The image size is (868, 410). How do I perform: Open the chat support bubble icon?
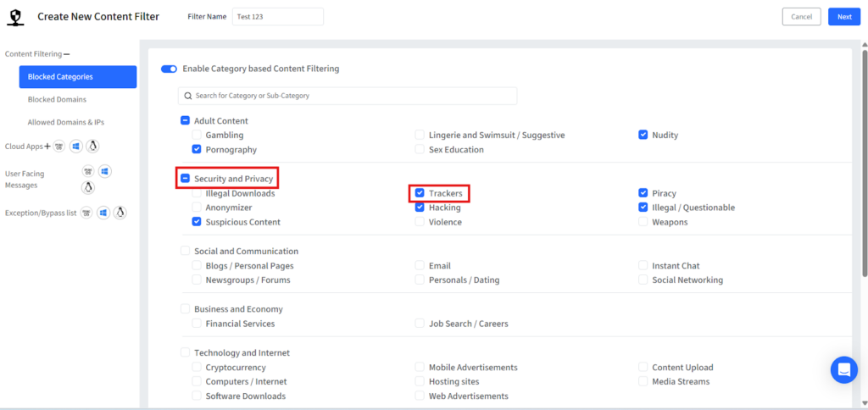(843, 369)
